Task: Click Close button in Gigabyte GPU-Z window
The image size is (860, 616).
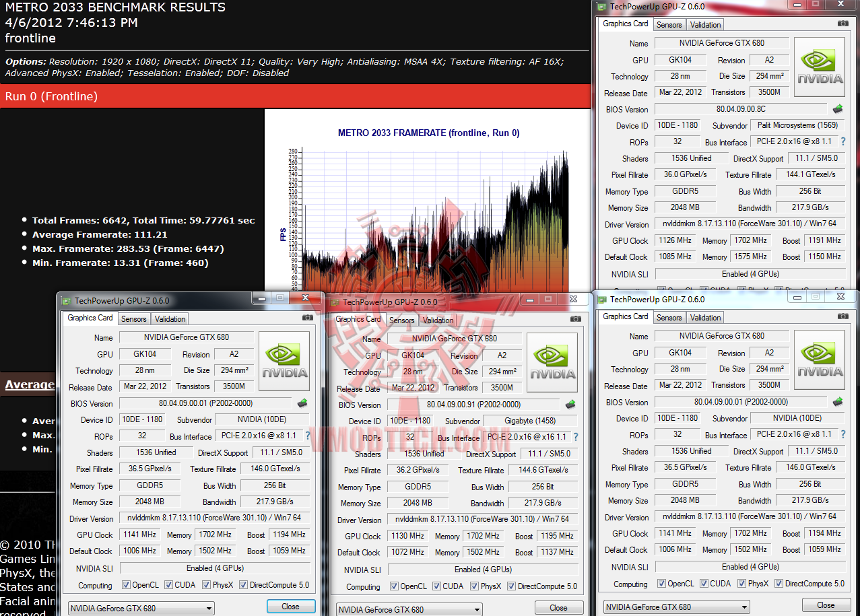Action: point(559,608)
